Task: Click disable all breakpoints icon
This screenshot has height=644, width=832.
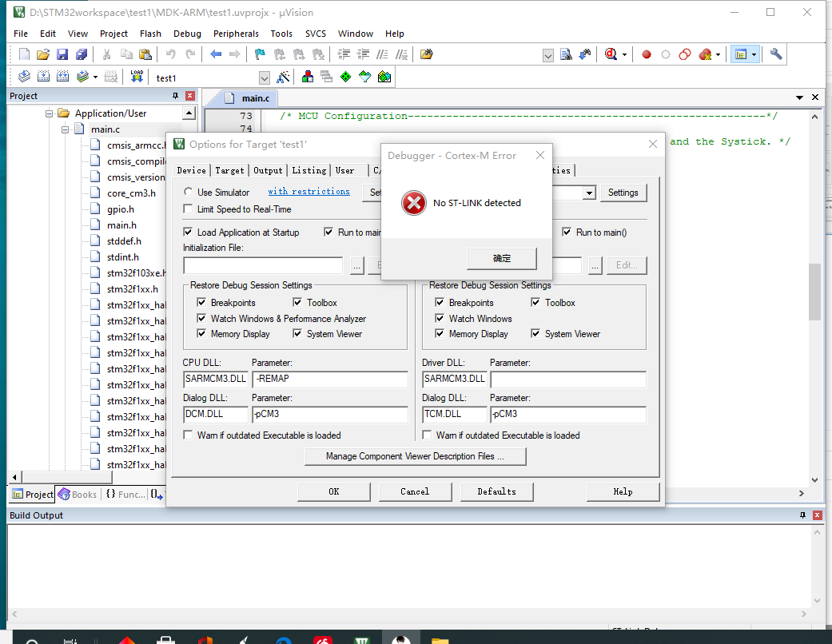Action: pyautogui.click(x=684, y=54)
